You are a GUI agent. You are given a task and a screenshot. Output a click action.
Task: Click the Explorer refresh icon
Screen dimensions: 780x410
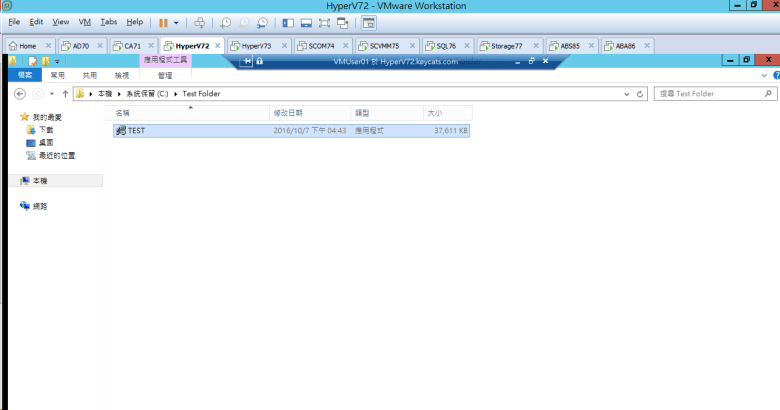641,94
